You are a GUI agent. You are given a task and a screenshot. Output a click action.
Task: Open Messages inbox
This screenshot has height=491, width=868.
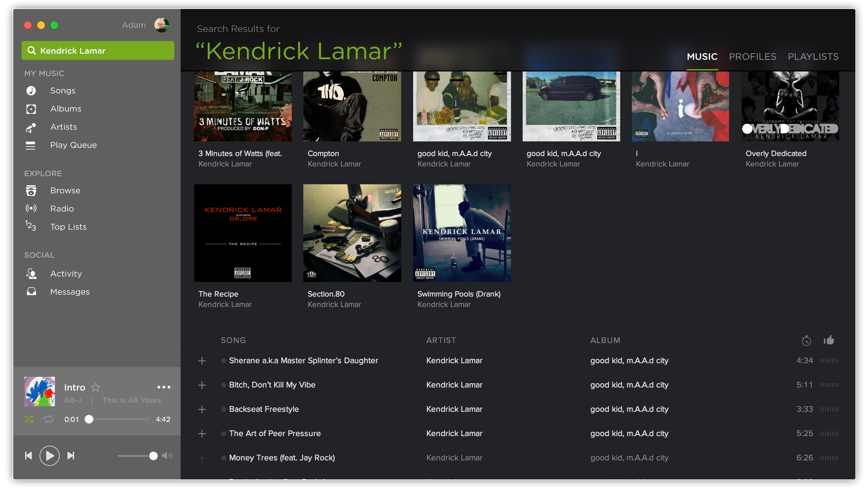(x=70, y=292)
